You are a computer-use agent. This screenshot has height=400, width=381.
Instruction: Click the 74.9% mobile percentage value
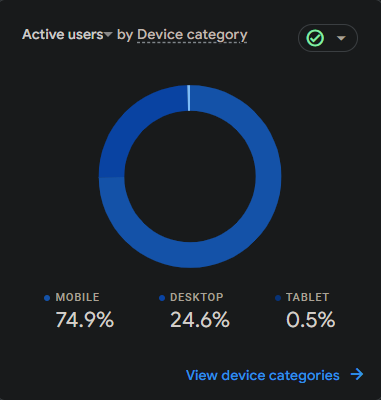pyautogui.click(x=85, y=320)
